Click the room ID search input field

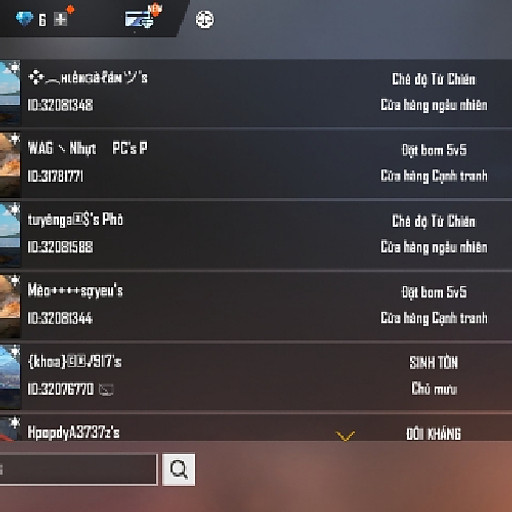78,469
